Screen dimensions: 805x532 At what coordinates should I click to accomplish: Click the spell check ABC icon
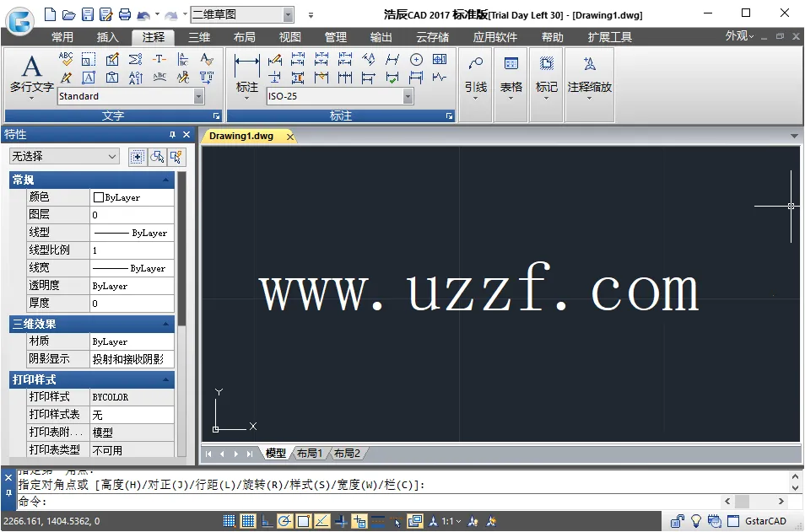click(66, 59)
